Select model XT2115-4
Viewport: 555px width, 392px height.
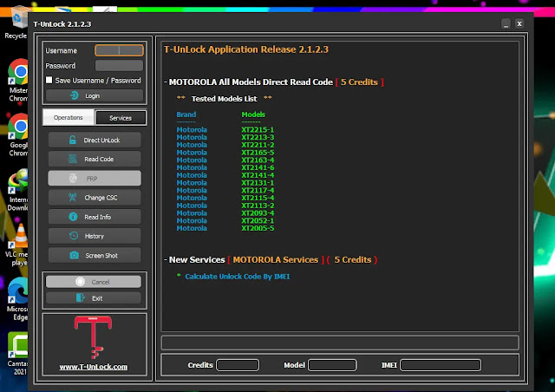pos(258,198)
